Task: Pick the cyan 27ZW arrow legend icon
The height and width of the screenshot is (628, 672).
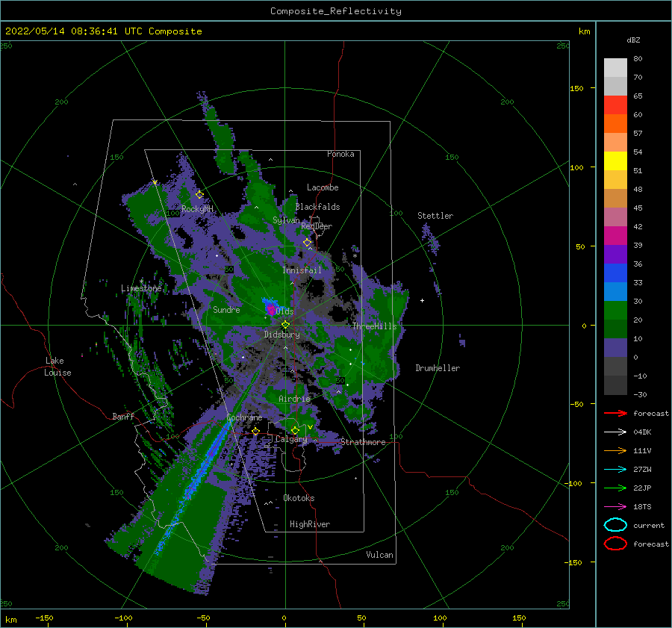Action: pyautogui.click(x=615, y=470)
